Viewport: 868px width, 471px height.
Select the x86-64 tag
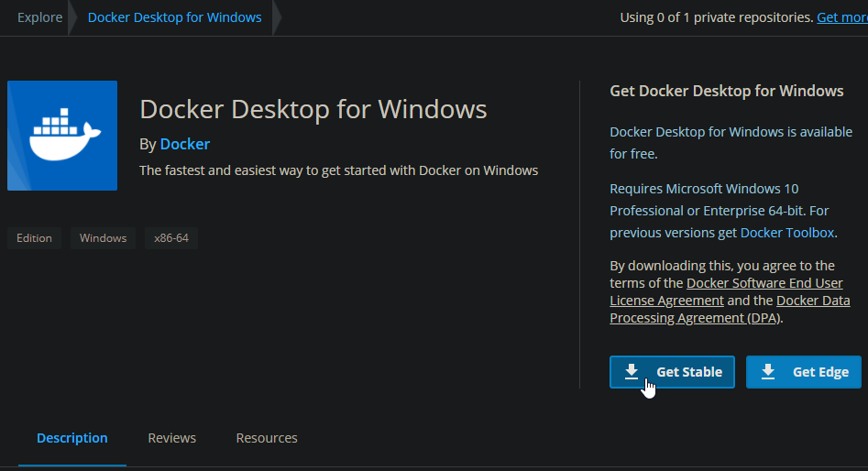[171, 238]
